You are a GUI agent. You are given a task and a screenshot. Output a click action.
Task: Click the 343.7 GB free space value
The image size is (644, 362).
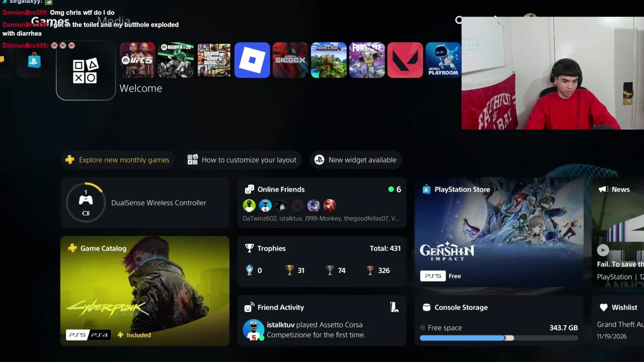(563, 328)
